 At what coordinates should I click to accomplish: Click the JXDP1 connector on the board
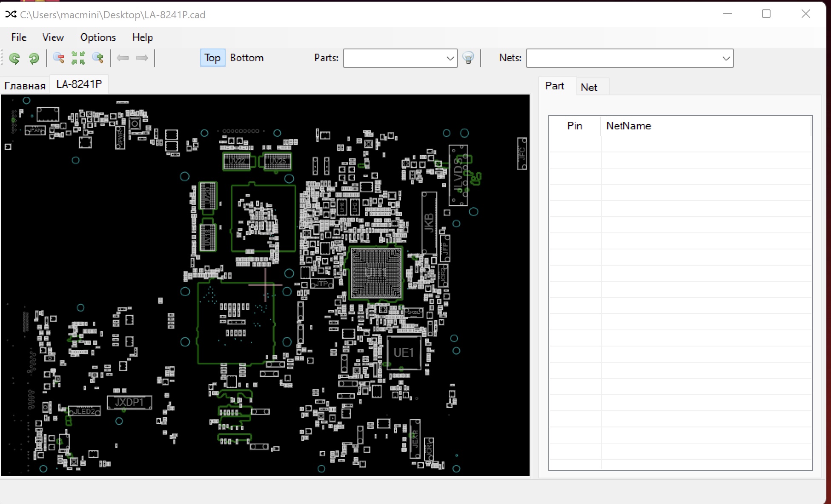(x=129, y=402)
